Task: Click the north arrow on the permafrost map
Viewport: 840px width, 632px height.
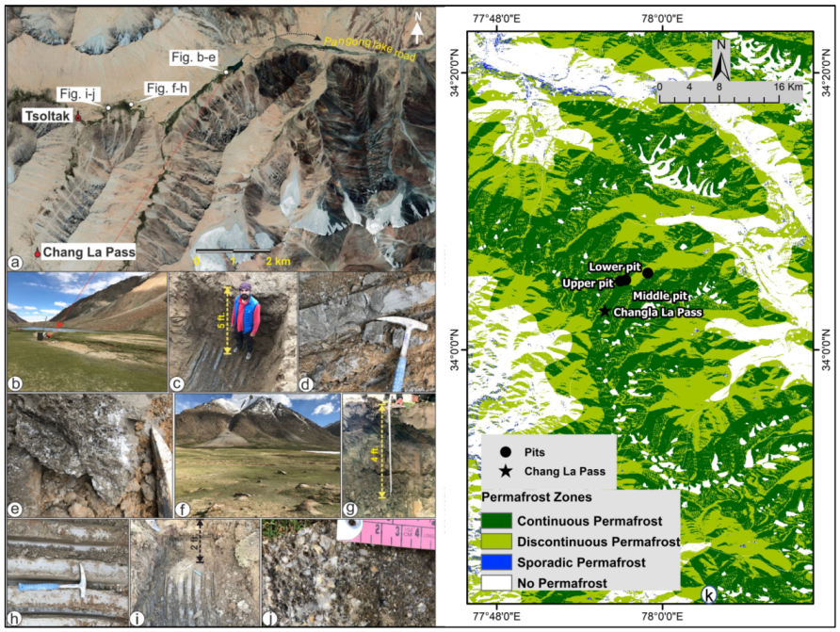Action: click(723, 58)
